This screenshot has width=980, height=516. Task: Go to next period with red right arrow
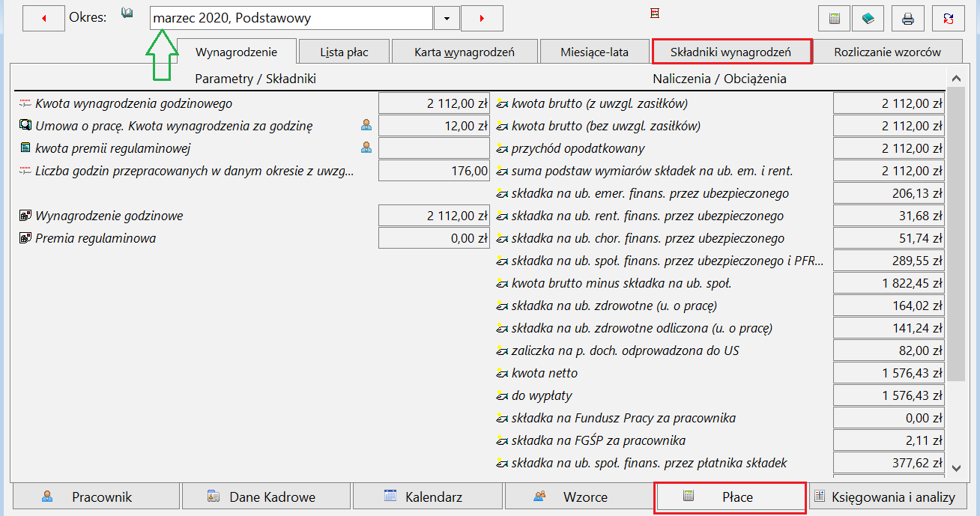[x=482, y=19]
